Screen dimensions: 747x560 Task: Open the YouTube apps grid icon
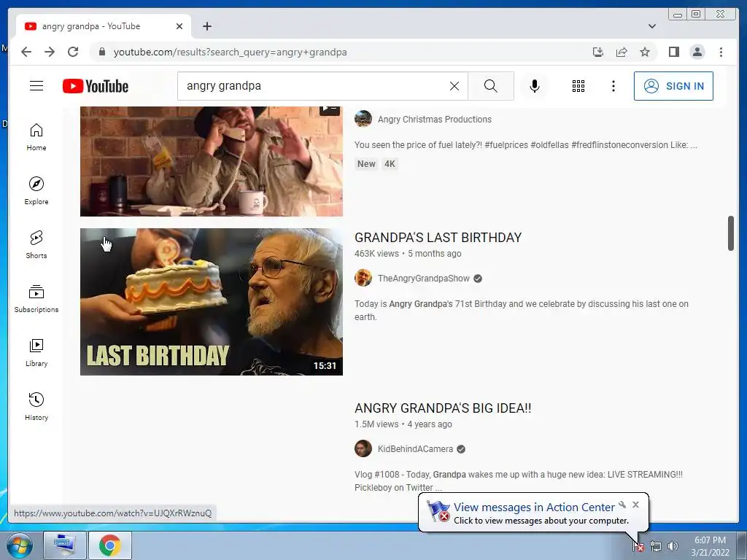578,86
